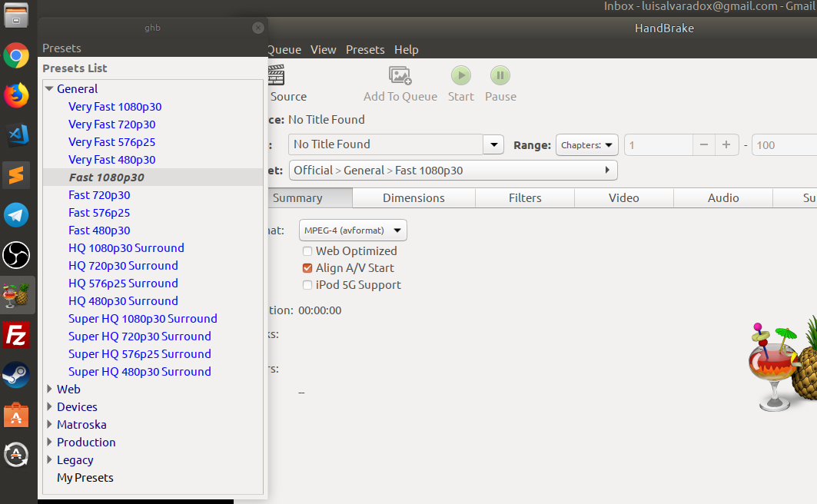Viewport: 817px width, 504px height.
Task: Open the Range Chapters dropdown
Action: pyautogui.click(x=586, y=144)
